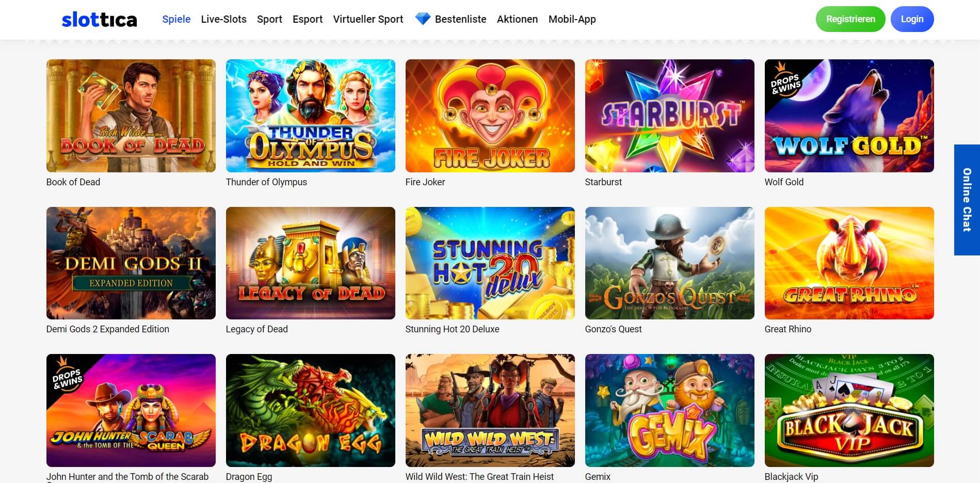Open Virtueller Sport page

coord(368,19)
